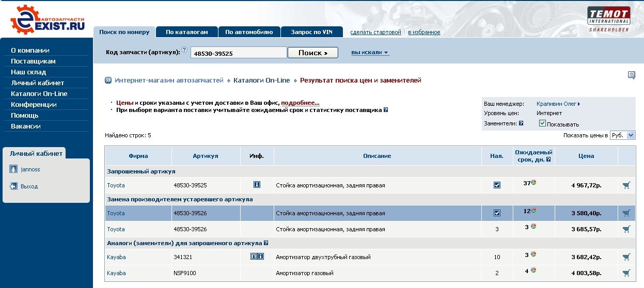Toggle the Показывать substitutes checkbox

542,123
